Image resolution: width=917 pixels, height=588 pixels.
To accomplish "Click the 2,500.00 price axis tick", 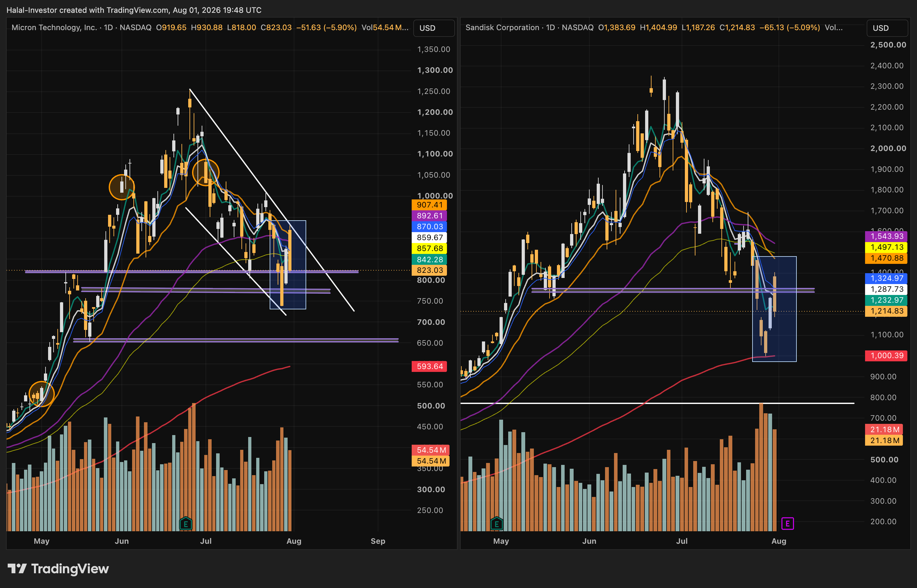I will (x=888, y=45).
